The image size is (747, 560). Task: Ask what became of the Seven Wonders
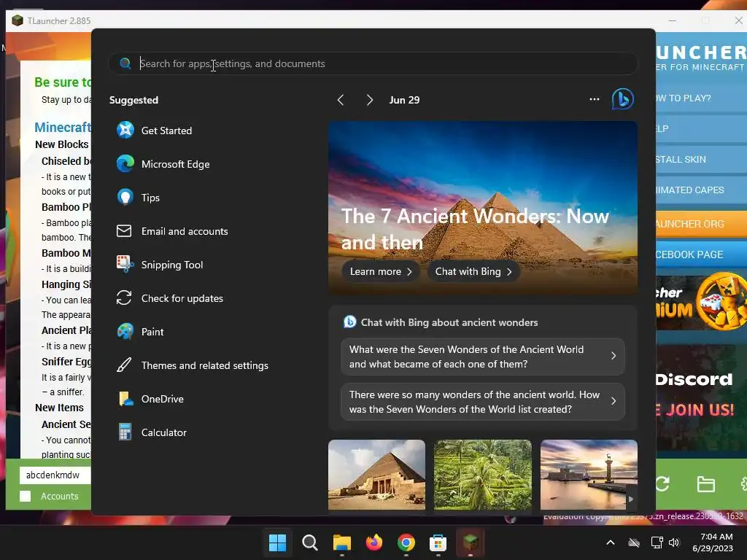click(x=483, y=357)
